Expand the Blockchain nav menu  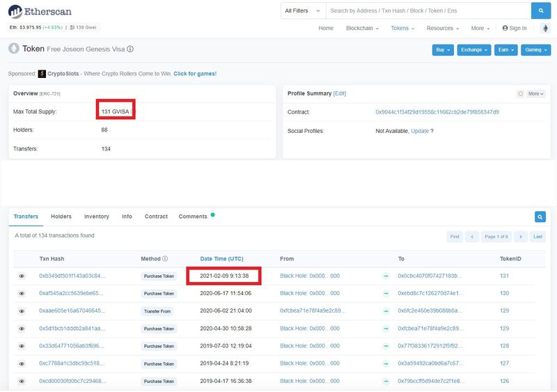362,28
